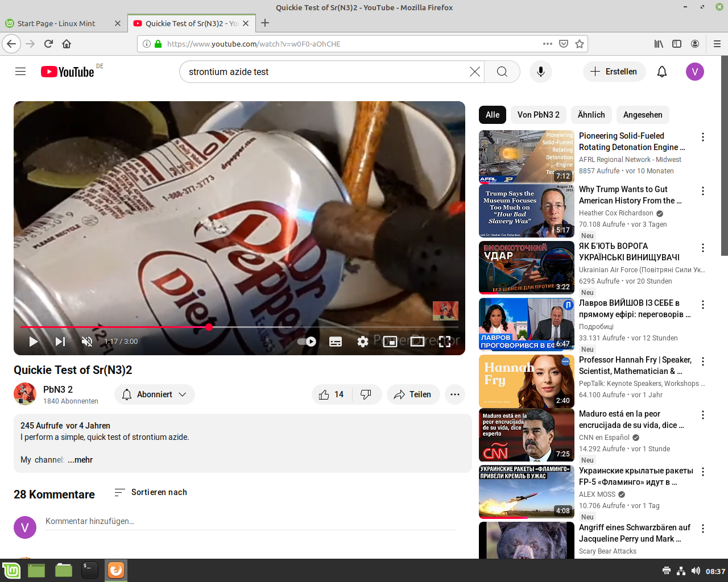The width and height of the screenshot is (728, 582).
Task: Reload the page in Firefox
Action: click(48, 44)
